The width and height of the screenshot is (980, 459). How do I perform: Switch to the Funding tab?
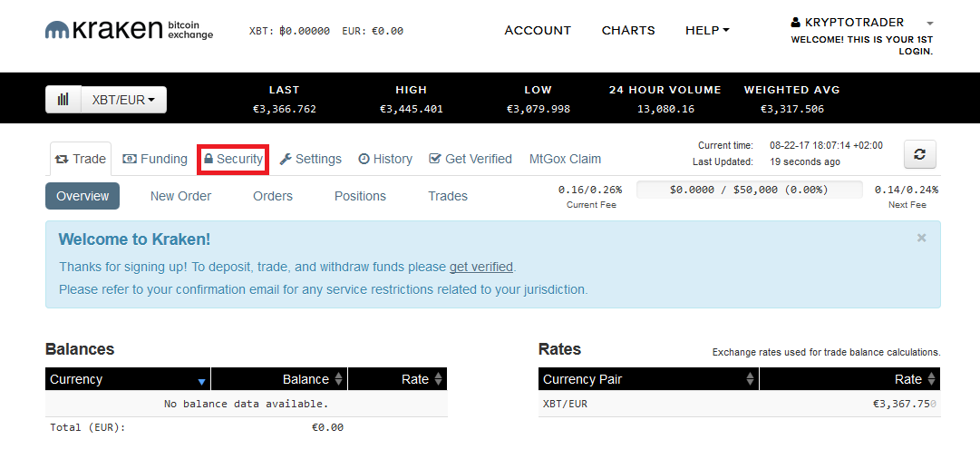[x=155, y=159]
